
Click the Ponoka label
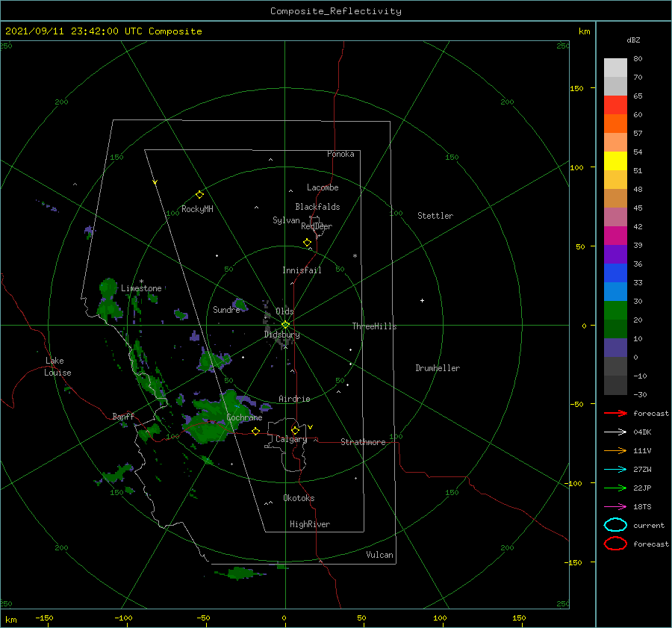[x=340, y=154]
